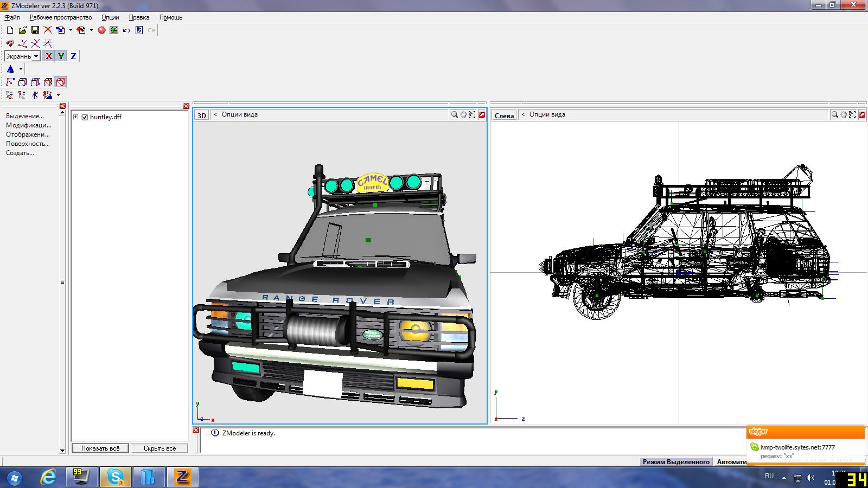Open Skype from the Windows taskbar
The image size is (868, 488).
click(115, 477)
